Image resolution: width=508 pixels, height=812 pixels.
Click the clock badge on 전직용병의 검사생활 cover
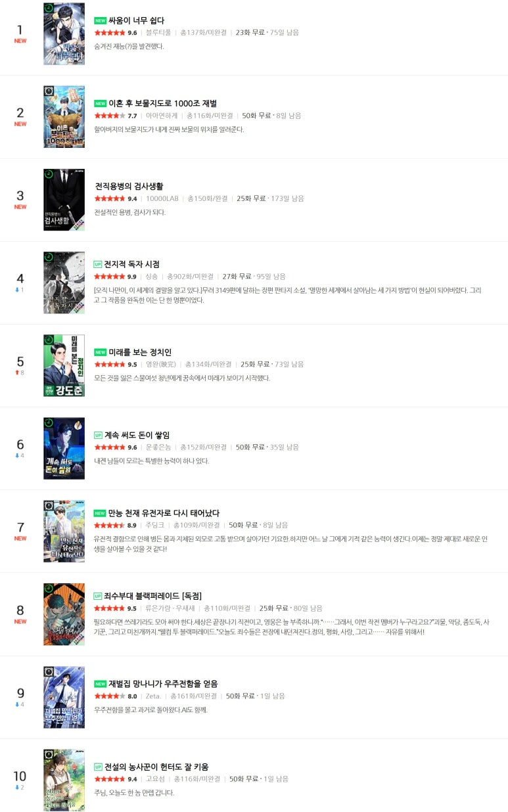49,175
